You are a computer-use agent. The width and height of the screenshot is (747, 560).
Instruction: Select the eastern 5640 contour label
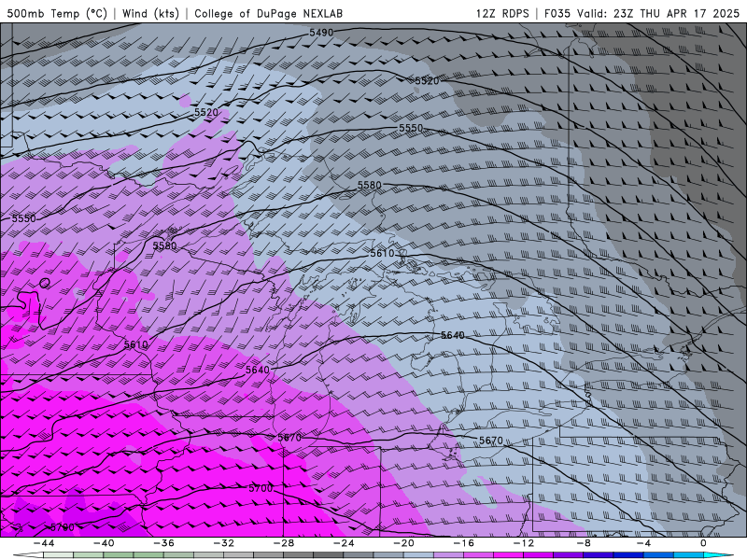pyautogui.click(x=453, y=336)
